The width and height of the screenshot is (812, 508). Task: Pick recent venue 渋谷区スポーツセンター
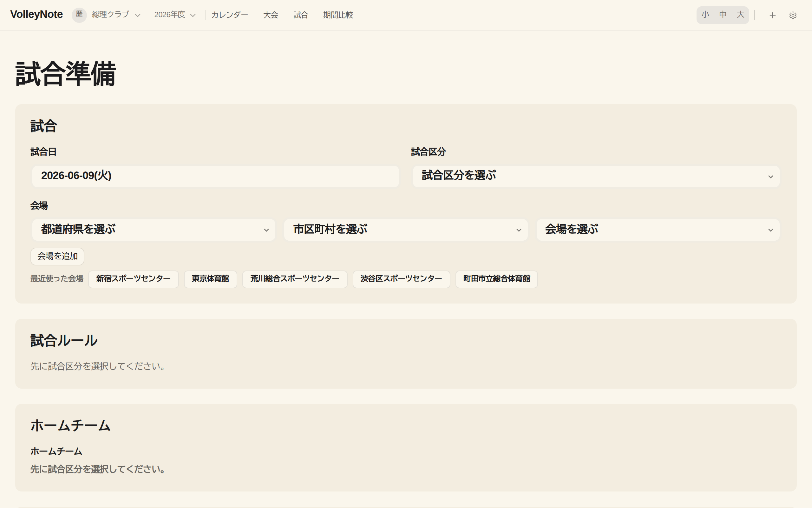401,279
